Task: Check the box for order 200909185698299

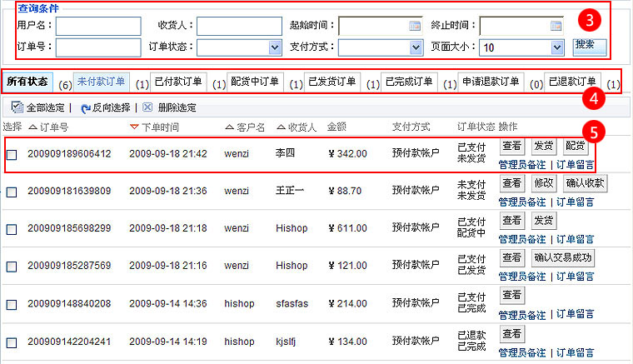Action: (12, 230)
